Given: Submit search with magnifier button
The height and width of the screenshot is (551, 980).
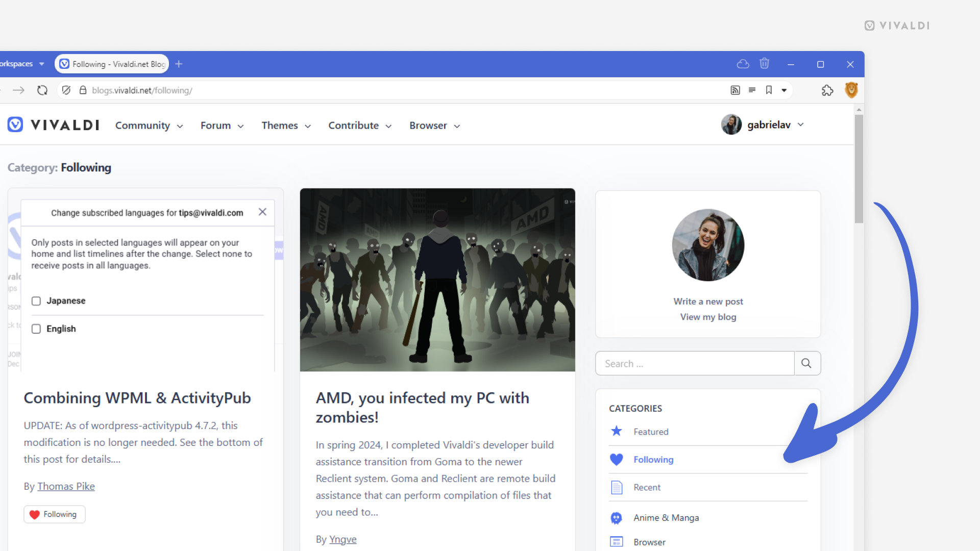Looking at the screenshot, I should coord(807,364).
